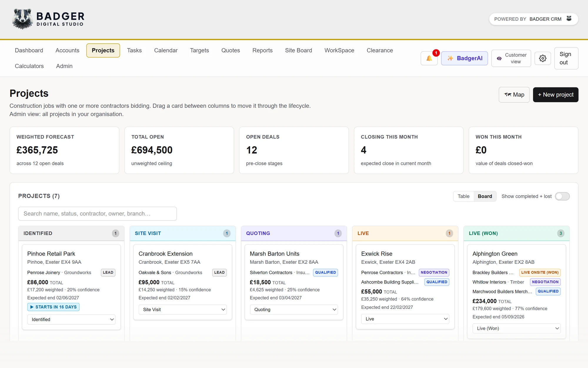Open Reports page
Screen dimensions: 588x368
262,50
